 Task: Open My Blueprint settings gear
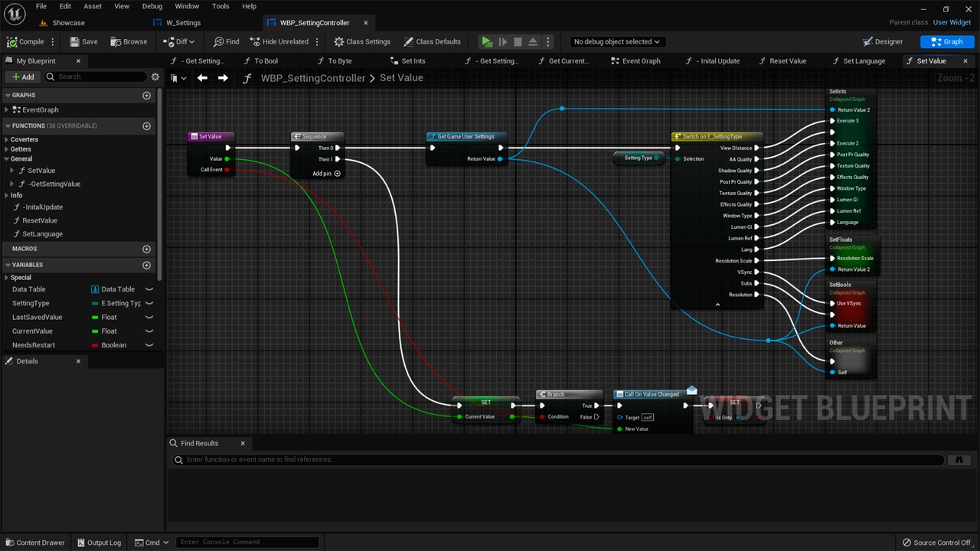pos(155,77)
